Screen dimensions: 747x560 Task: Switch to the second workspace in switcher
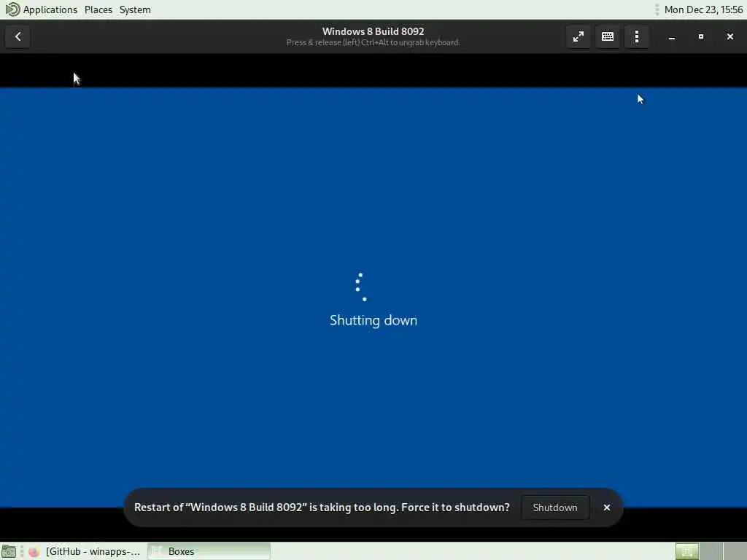(x=711, y=551)
